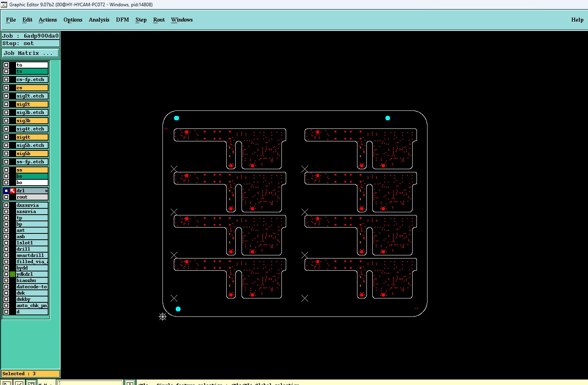The height and width of the screenshot is (385, 588).
Task: Click the icon right of the coordinate input field
Action: click(x=130, y=383)
